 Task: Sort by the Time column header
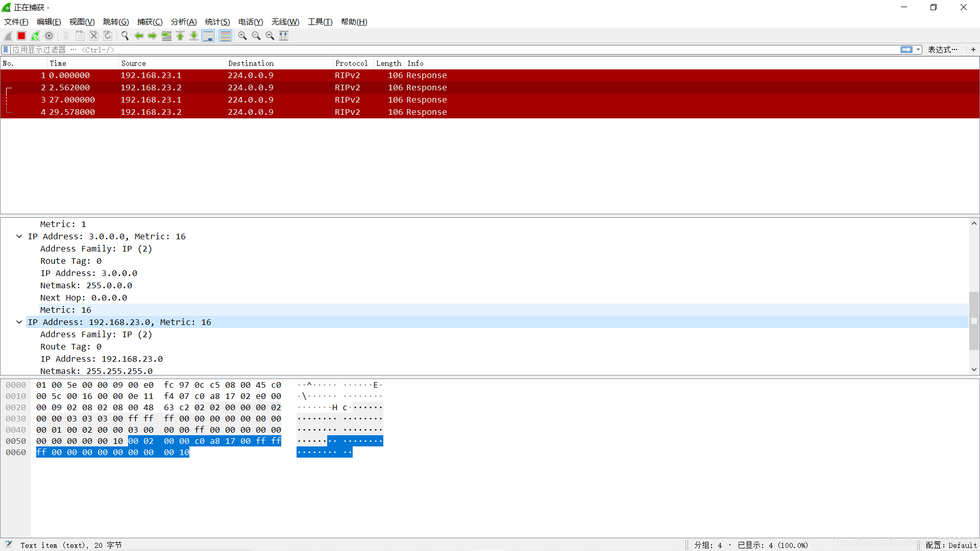(83, 63)
